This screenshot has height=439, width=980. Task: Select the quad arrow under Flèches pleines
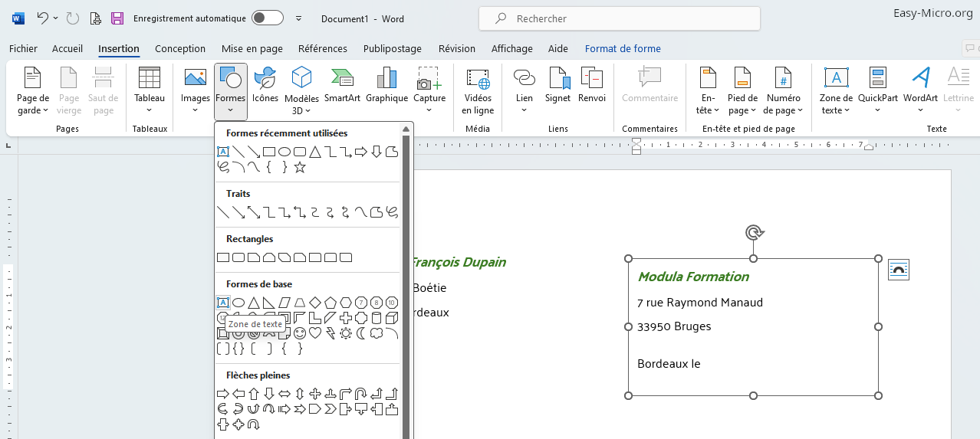click(315, 394)
